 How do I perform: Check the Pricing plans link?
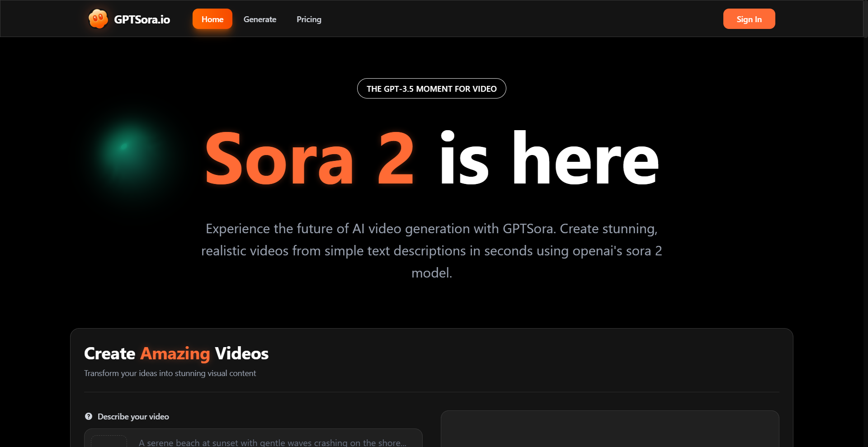point(309,19)
